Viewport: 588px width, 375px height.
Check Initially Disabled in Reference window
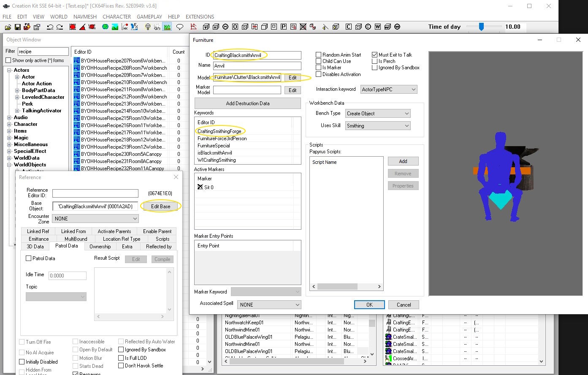coord(22,362)
